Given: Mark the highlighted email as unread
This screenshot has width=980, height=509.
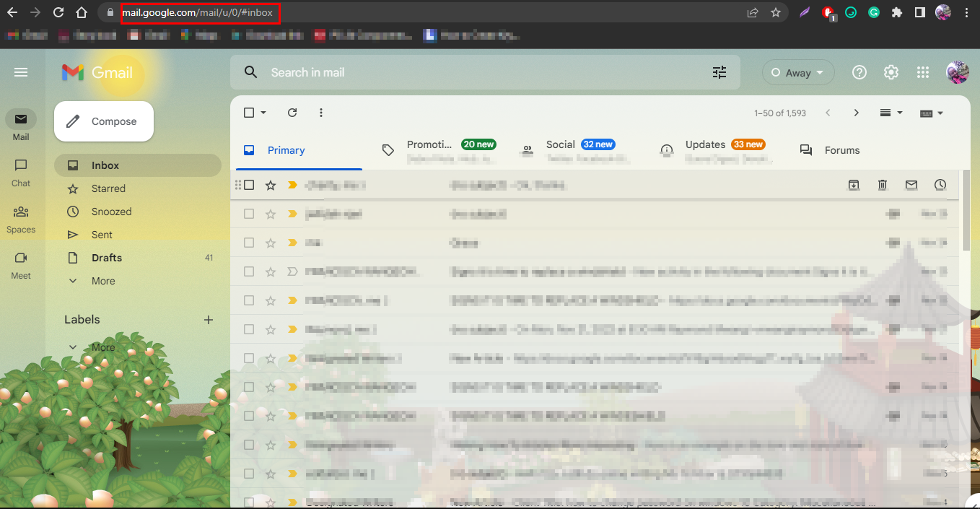Looking at the screenshot, I should [x=911, y=186].
